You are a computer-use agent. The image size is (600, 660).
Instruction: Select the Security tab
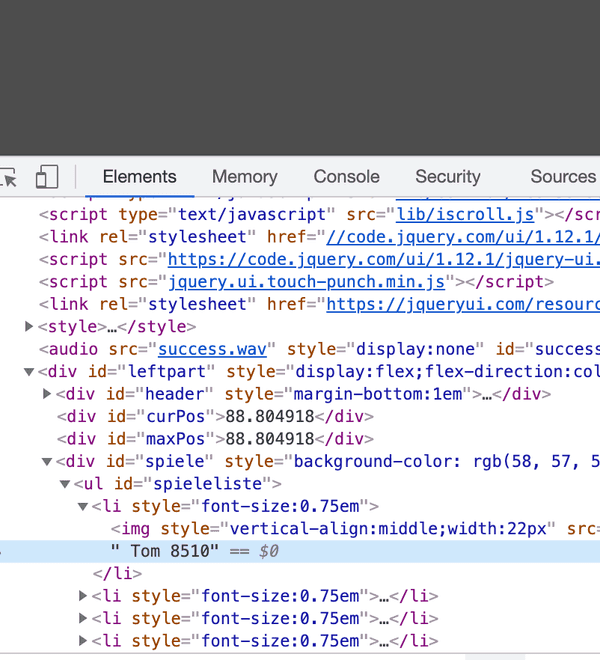pos(447,177)
